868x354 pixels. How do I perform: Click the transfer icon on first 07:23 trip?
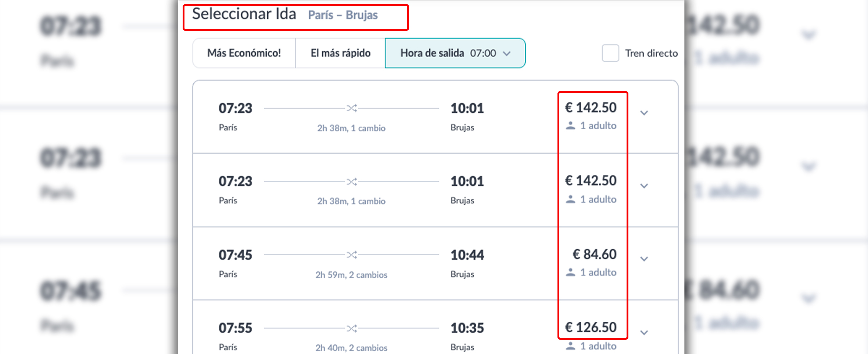point(352,108)
